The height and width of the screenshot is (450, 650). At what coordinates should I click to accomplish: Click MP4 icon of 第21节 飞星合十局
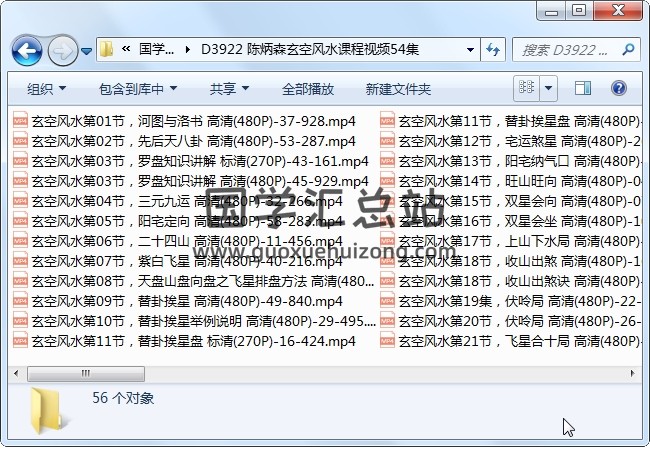click(x=388, y=341)
